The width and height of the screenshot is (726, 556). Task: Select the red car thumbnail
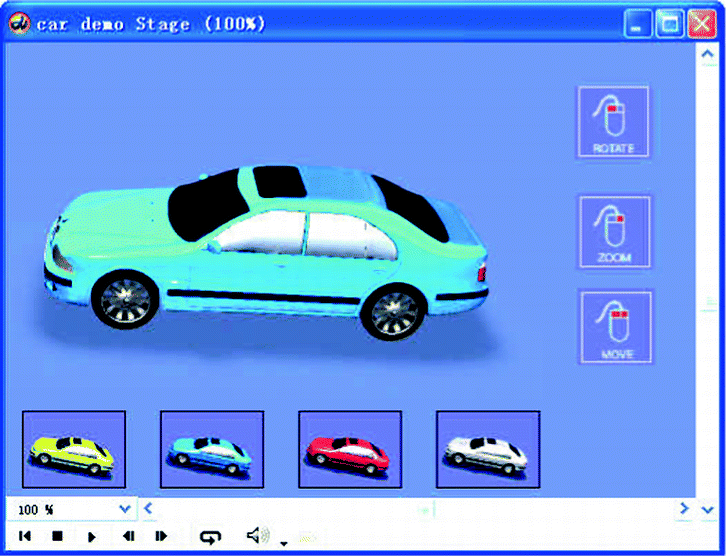[x=350, y=450]
